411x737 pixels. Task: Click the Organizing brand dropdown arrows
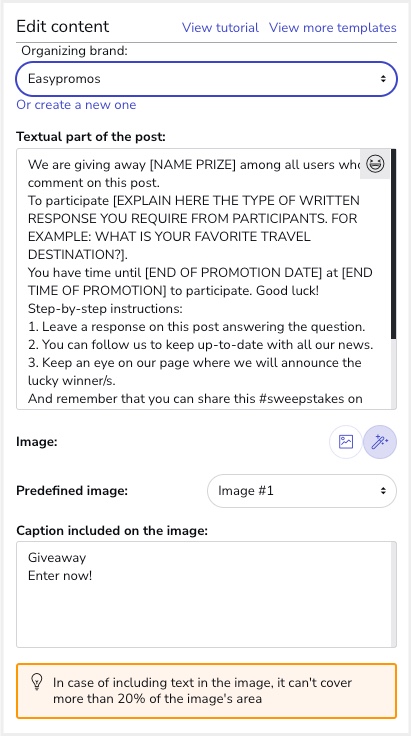[383, 78]
